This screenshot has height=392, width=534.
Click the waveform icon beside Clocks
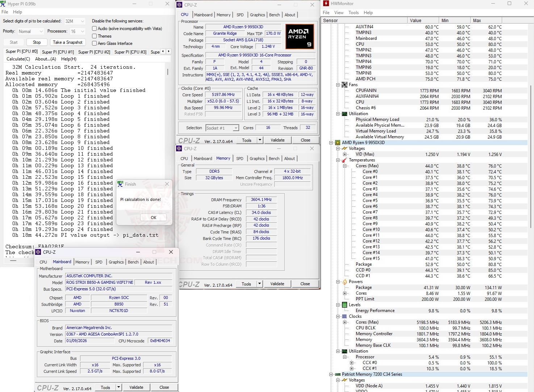[344, 316]
